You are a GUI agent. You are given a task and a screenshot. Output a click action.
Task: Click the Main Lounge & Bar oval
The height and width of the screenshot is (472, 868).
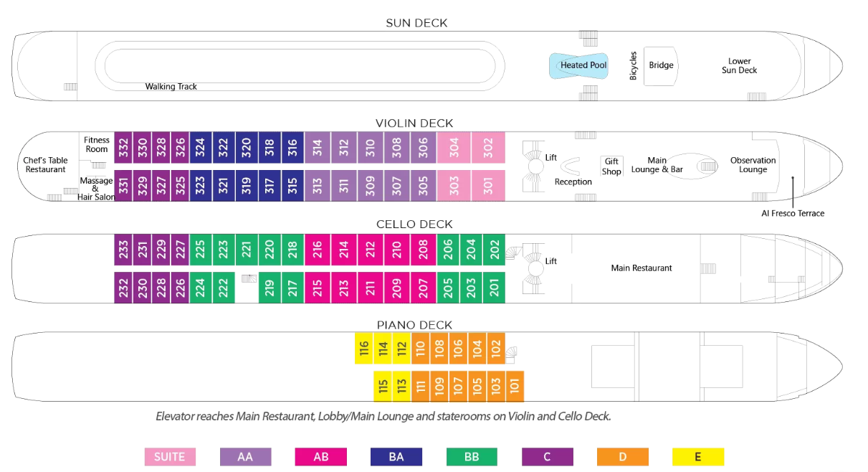(x=687, y=166)
